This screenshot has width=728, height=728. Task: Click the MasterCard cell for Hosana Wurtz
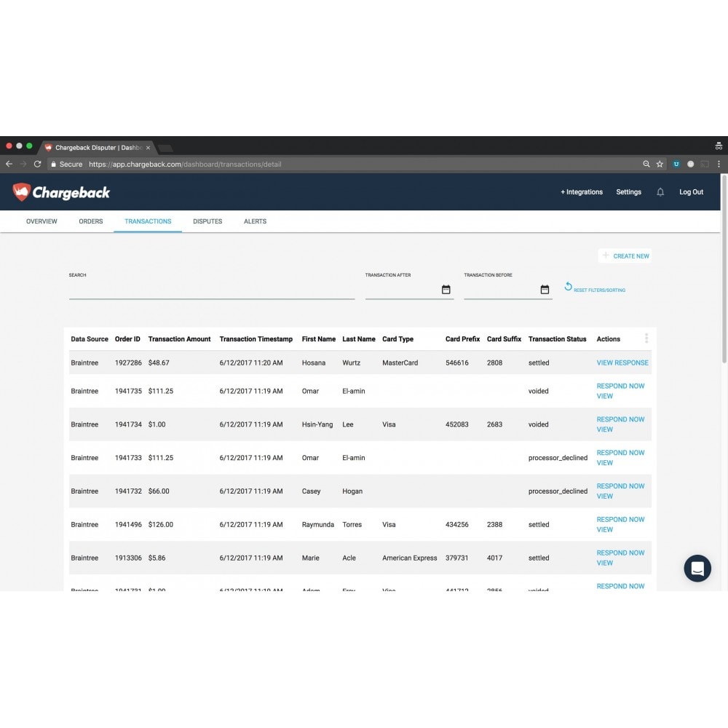click(400, 363)
